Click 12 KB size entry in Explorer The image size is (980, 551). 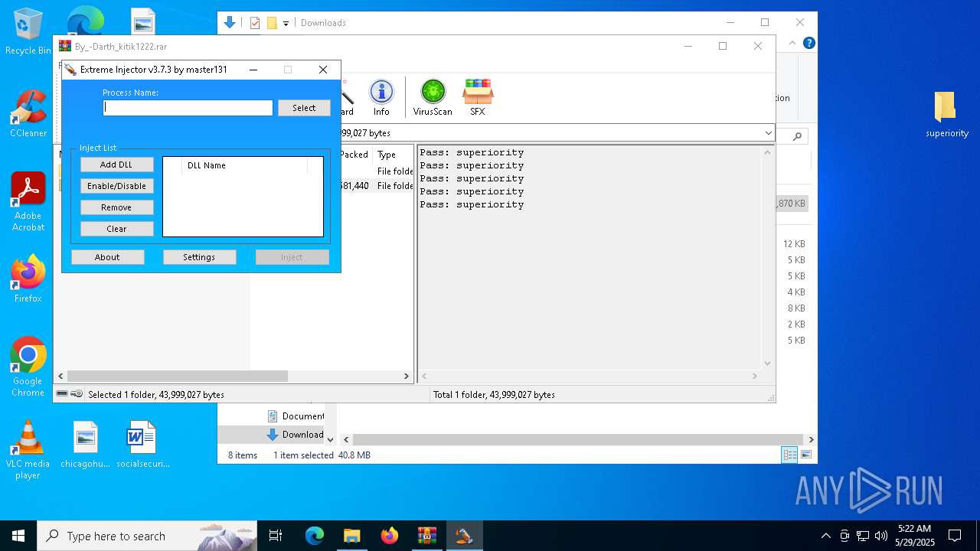pos(794,244)
